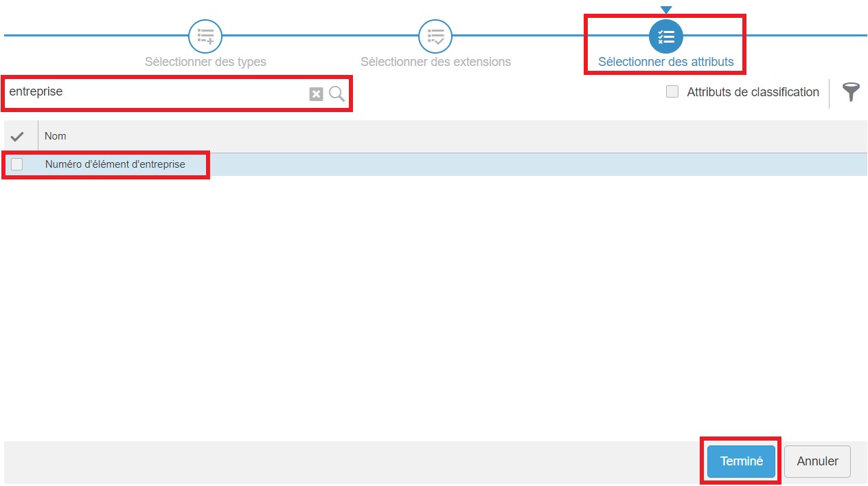868x486 pixels.
Task: Click the magnifying glass search icon
Action: coord(336,94)
